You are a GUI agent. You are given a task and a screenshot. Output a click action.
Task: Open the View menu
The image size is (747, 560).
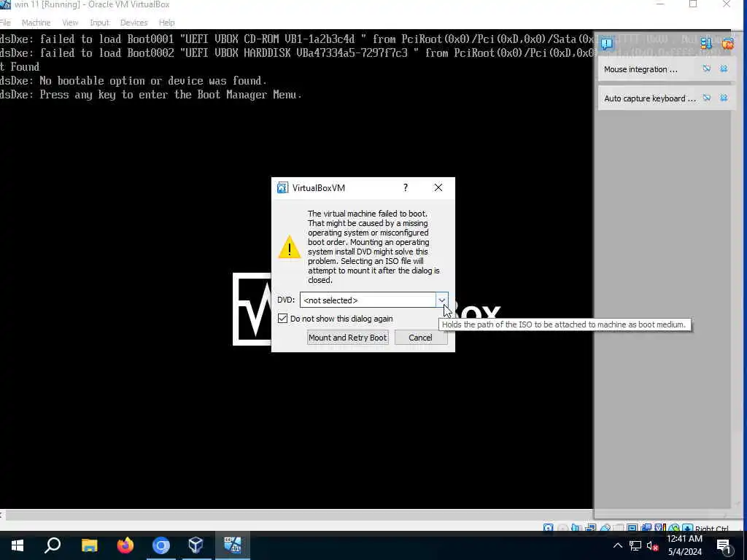coord(70,23)
